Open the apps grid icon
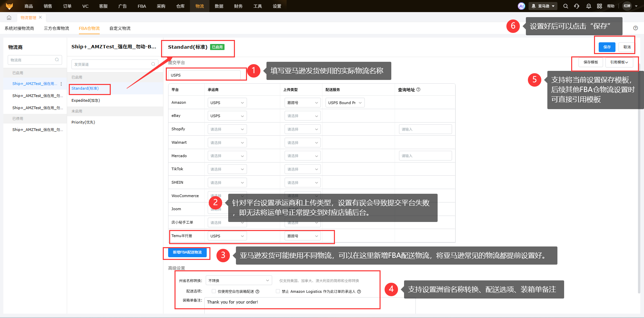The height and width of the screenshot is (318, 644). pos(599,6)
